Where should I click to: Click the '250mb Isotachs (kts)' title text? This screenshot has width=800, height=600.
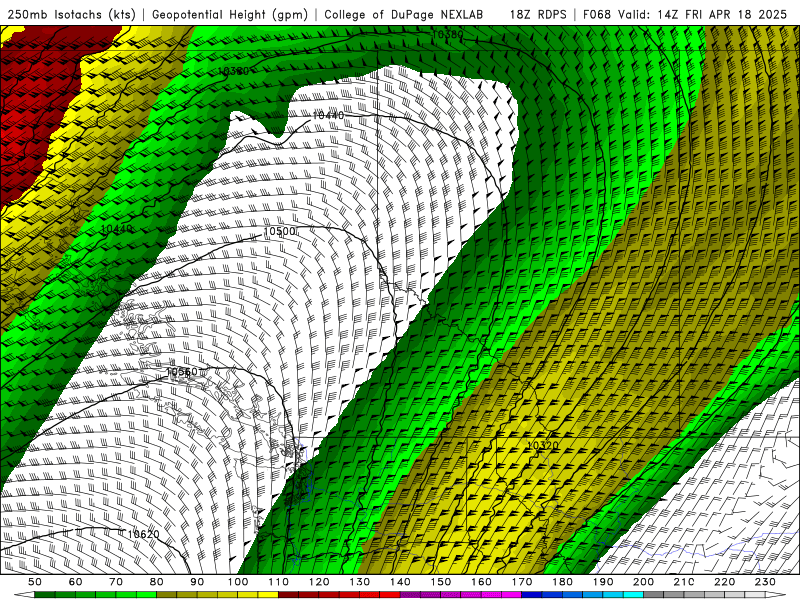click(x=71, y=15)
